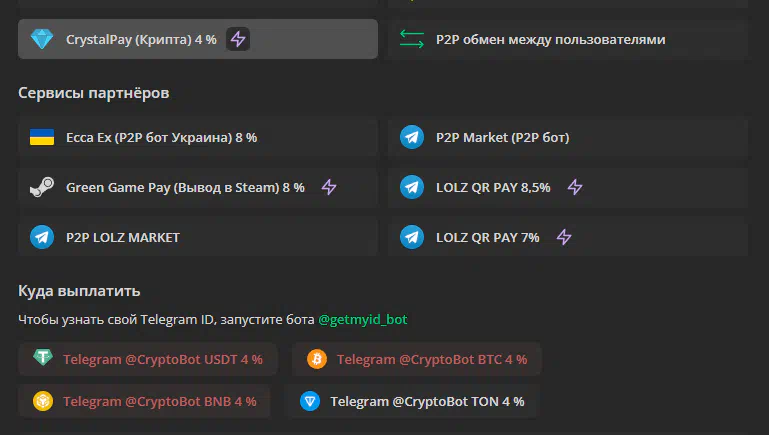Choose Telegram @CryptoBot TON 4 % payout
769x435 pixels.
(x=412, y=402)
